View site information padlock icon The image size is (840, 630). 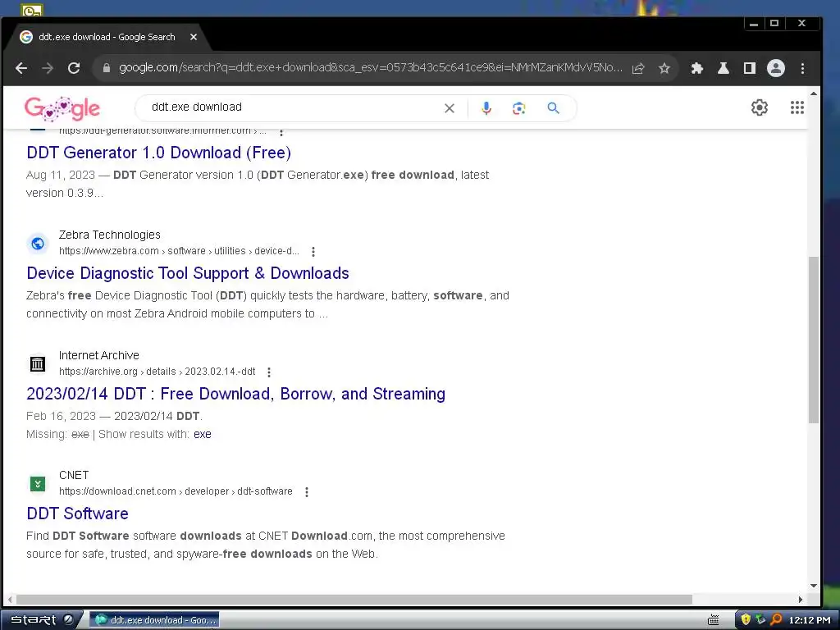(106, 68)
